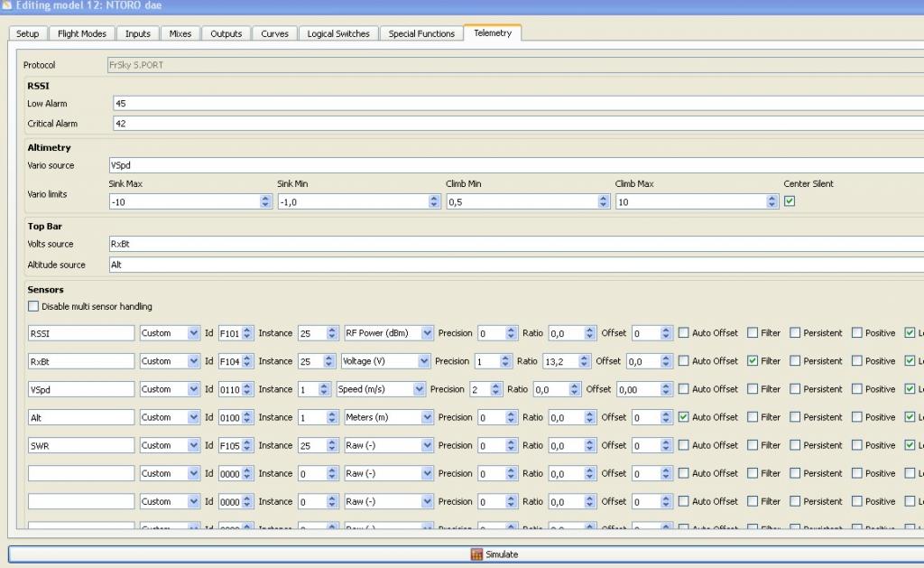This screenshot has width=924, height=568.
Task: Switch to the Flight Modes tab
Action: [x=82, y=33]
